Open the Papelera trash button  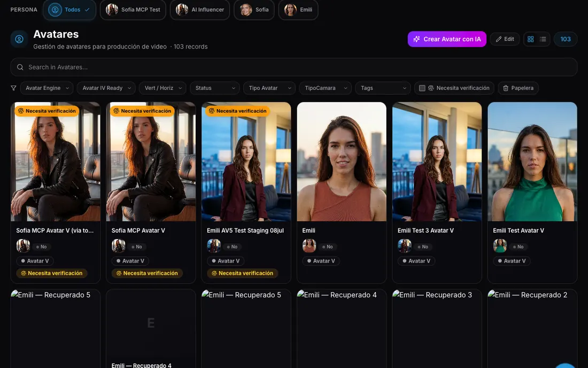point(519,88)
